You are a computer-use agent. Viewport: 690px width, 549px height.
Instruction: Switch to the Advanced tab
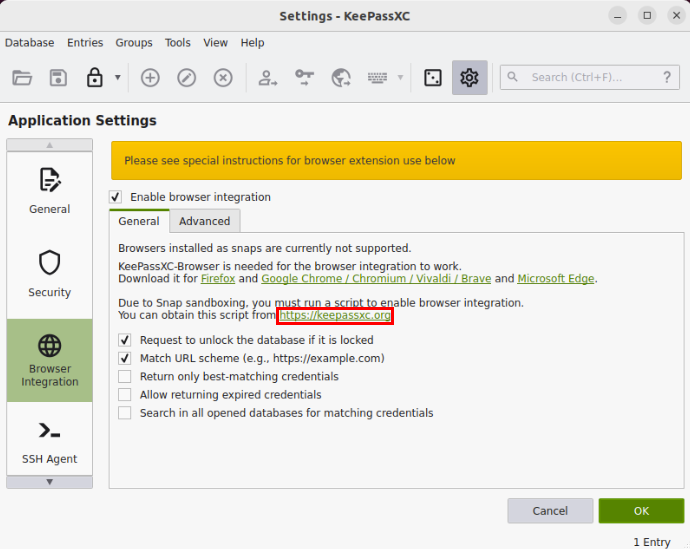pos(205,221)
